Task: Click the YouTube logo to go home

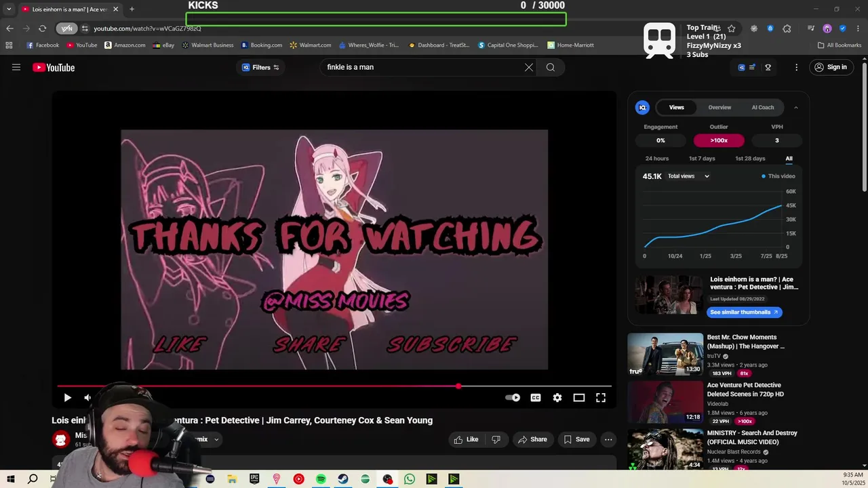Action: coord(54,67)
